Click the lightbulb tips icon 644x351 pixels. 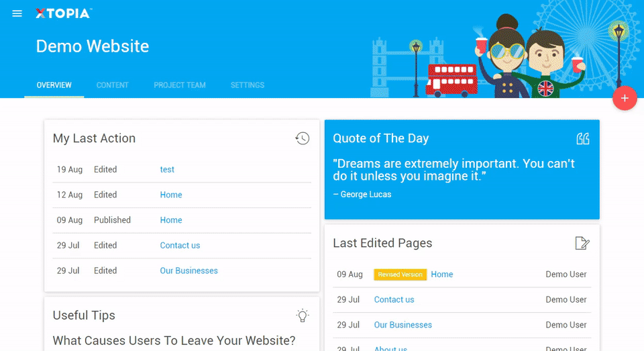(x=303, y=315)
